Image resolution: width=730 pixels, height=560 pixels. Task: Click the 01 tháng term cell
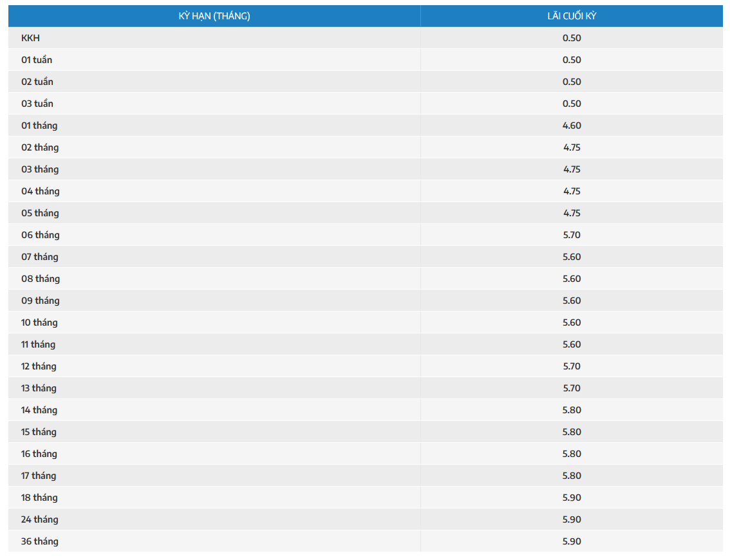(39, 126)
